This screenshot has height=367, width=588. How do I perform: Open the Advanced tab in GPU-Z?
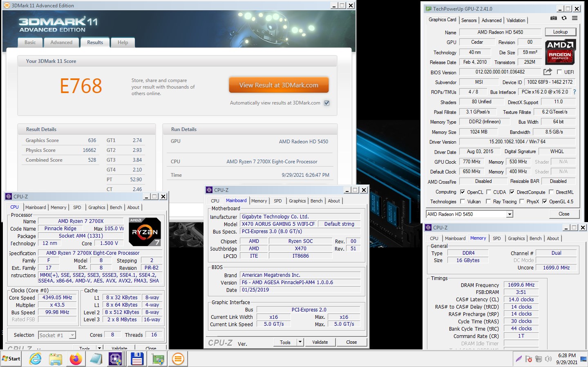click(x=492, y=20)
